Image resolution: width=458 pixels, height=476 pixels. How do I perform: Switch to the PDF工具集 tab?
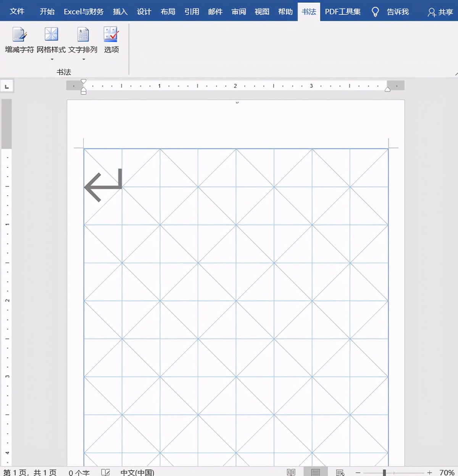pyautogui.click(x=343, y=11)
